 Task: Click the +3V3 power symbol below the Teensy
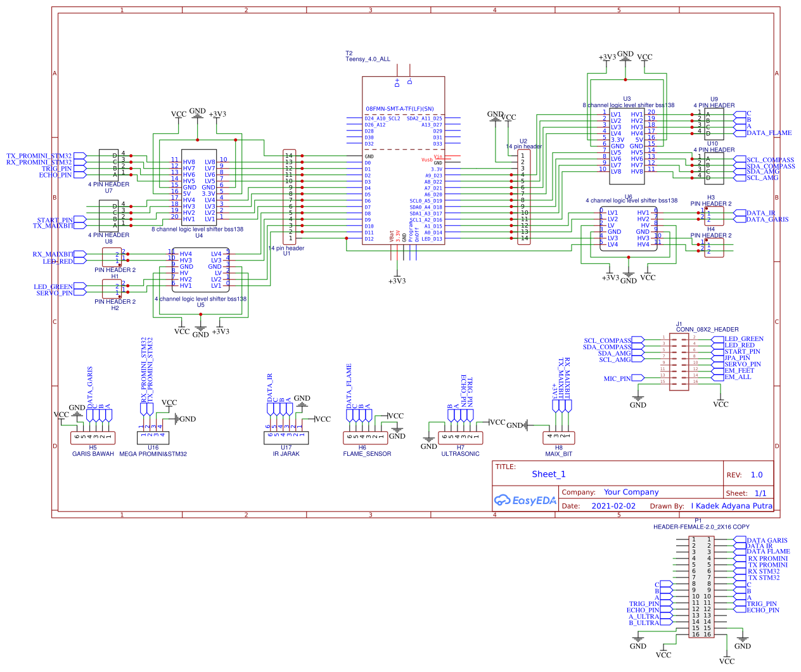(x=398, y=277)
